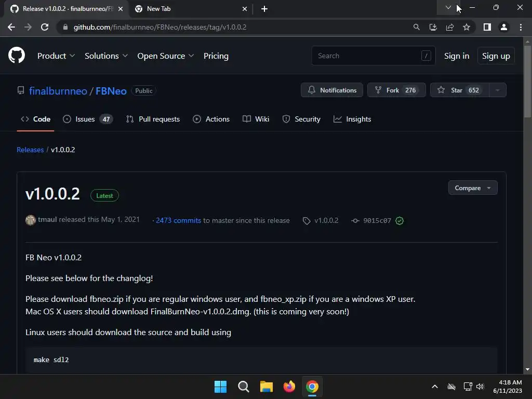Open the finalburnneo owner link
The image size is (532, 399).
coord(58,90)
